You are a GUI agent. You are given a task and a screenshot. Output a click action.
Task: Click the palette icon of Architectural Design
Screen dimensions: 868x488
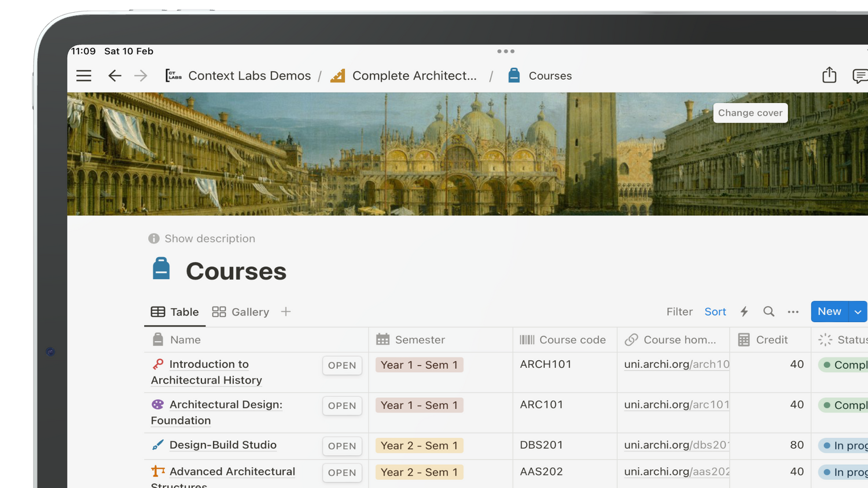[x=157, y=405]
